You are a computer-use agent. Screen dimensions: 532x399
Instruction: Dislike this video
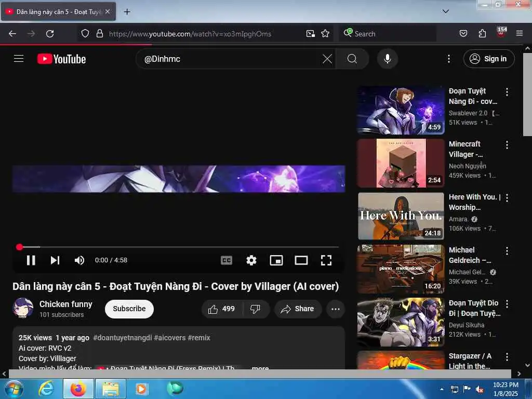[256, 309]
